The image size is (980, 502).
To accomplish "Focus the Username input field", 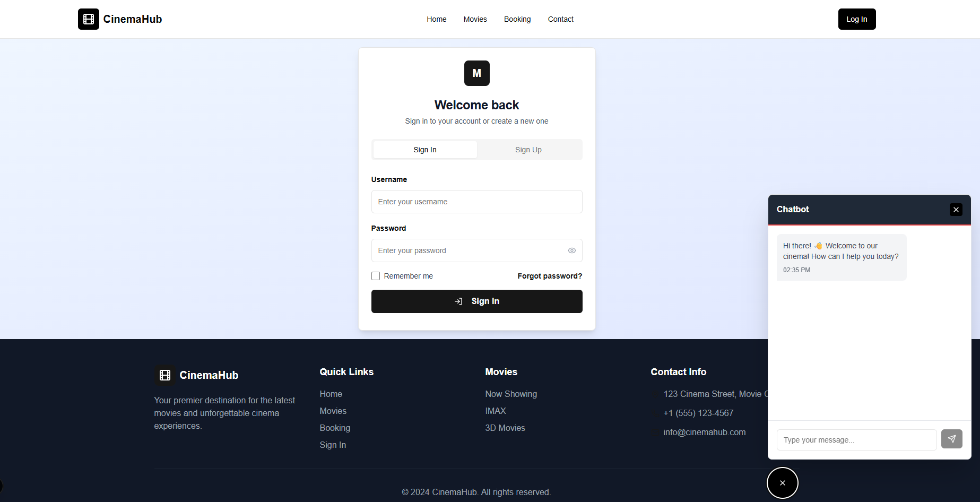I will pyautogui.click(x=476, y=202).
